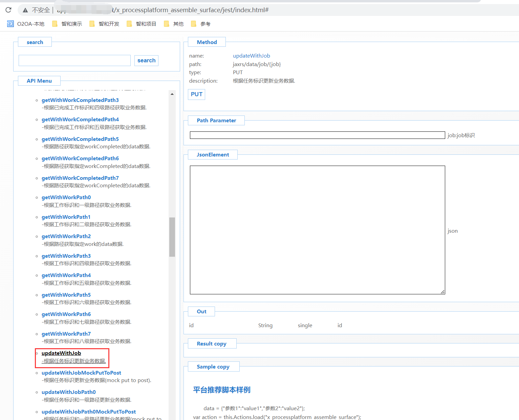Click the 平台推荐脚本样例 heading
The width and height of the screenshot is (519, 420).
pyautogui.click(x=222, y=390)
